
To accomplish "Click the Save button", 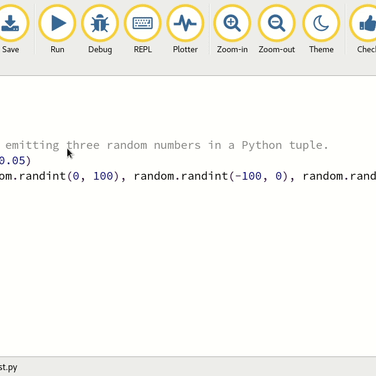I will click(11, 29).
